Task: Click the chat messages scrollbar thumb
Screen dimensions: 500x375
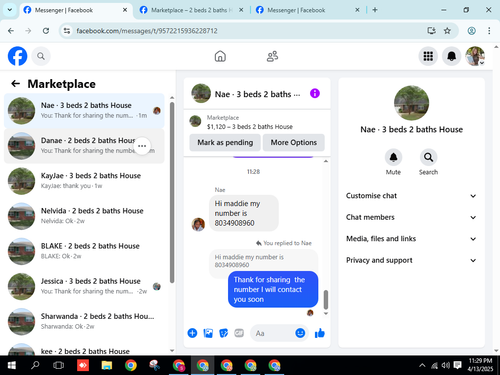Action: pos(326,299)
